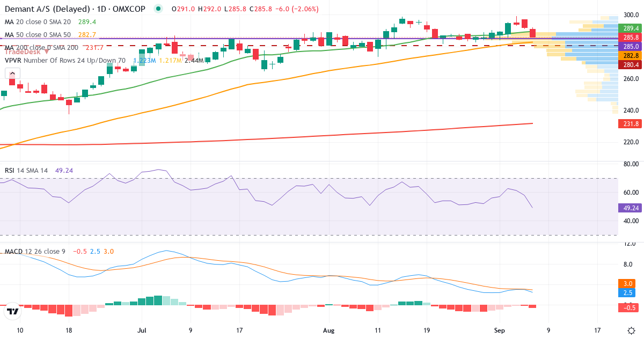Click the MA 50 value 282.7
Image resolution: width=644 pixels, height=338 pixels.
(x=87, y=35)
